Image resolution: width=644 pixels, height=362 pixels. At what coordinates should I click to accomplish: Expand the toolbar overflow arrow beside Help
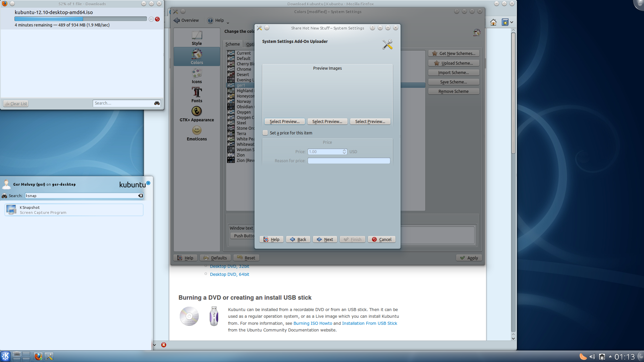click(228, 23)
